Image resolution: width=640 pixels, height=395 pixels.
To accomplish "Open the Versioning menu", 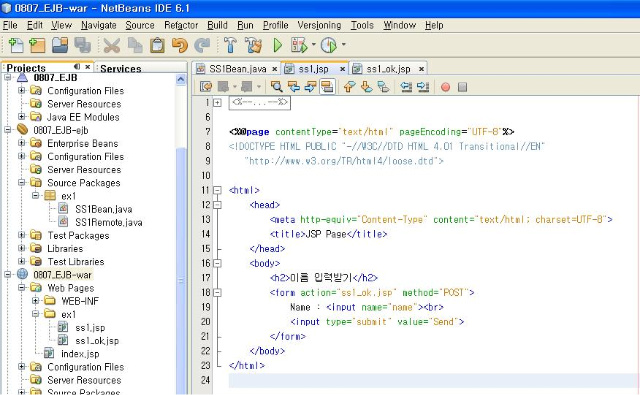I will 319,25.
